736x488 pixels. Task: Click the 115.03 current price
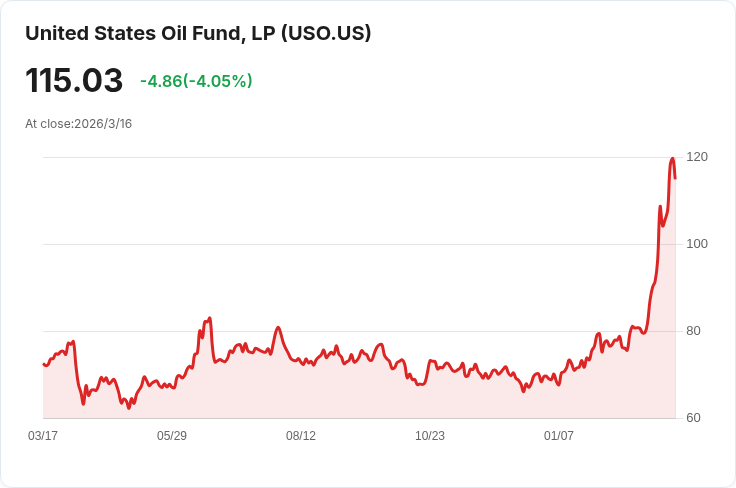74,81
